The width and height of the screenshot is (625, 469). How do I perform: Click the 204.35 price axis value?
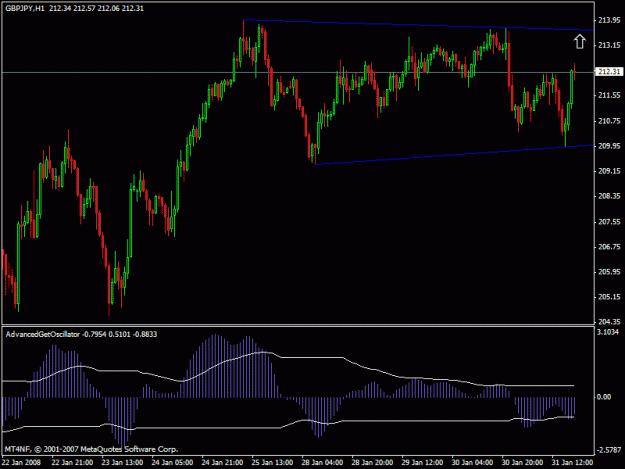609,322
